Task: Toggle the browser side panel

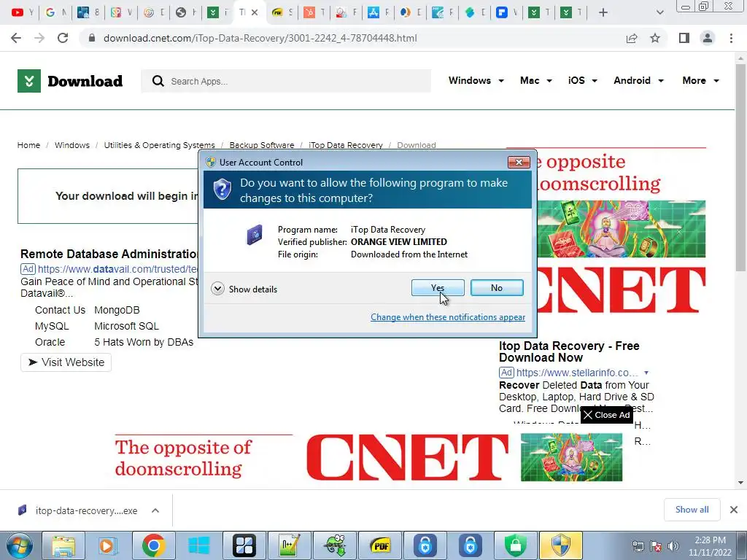Action: tap(684, 38)
